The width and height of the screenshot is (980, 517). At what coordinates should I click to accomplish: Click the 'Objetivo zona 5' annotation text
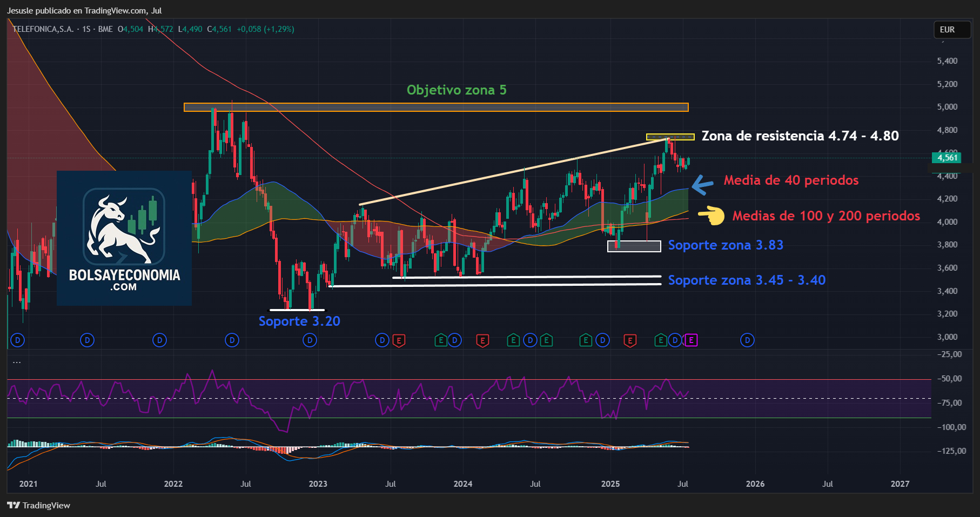tap(457, 90)
